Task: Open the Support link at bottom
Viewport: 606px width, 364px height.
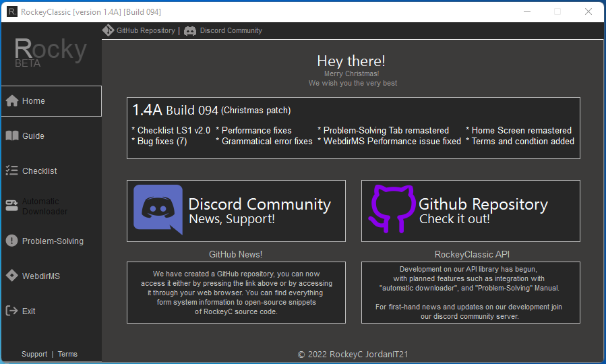Action: [34, 354]
